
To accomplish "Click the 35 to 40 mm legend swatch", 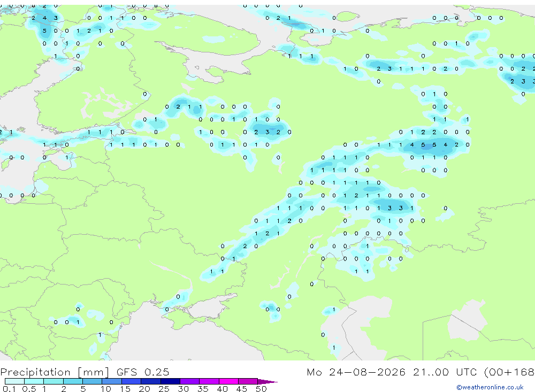I will pyautogui.click(x=209, y=381).
